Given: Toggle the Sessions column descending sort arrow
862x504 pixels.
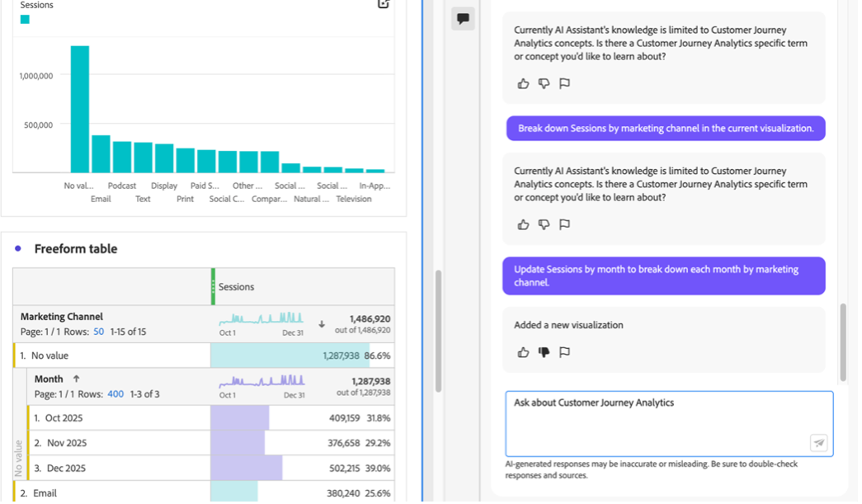Looking at the screenshot, I should pos(322,323).
